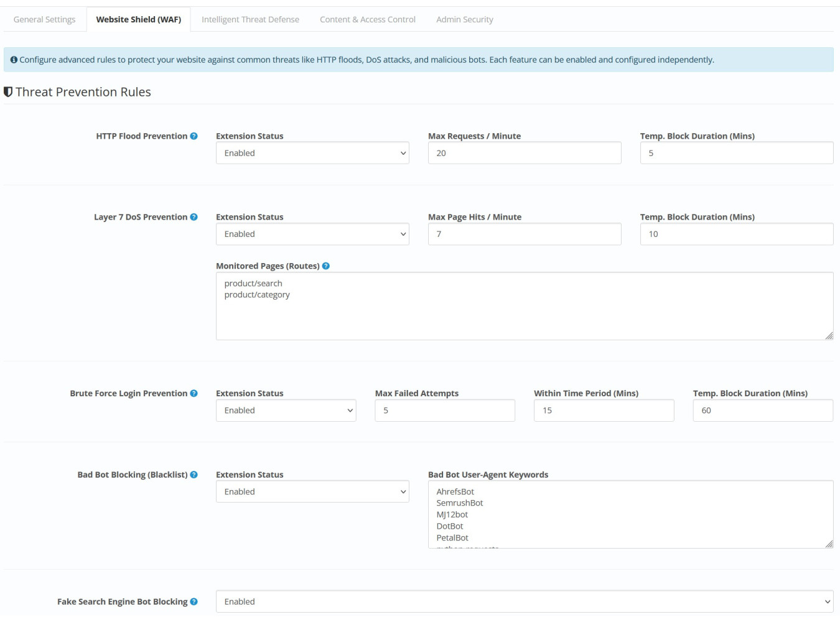
Task: Click the shield icon by Threat Prevention Rules
Action: coord(8,92)
